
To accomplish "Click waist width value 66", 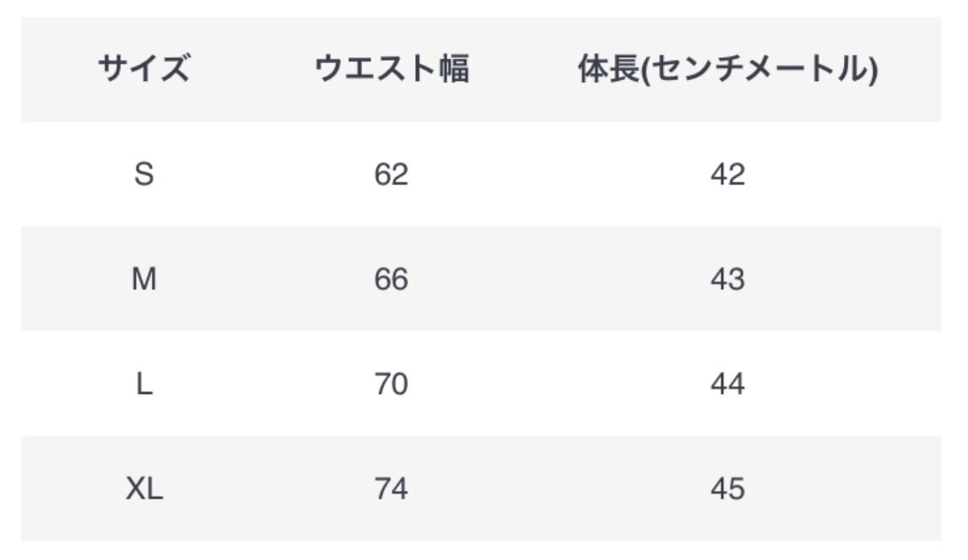I will tap(391, 279).
